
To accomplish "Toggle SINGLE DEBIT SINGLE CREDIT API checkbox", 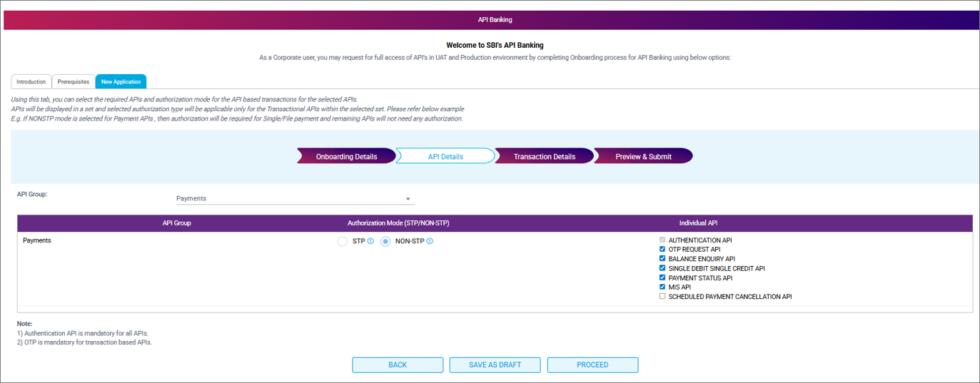I will click(x=662, y=268).
